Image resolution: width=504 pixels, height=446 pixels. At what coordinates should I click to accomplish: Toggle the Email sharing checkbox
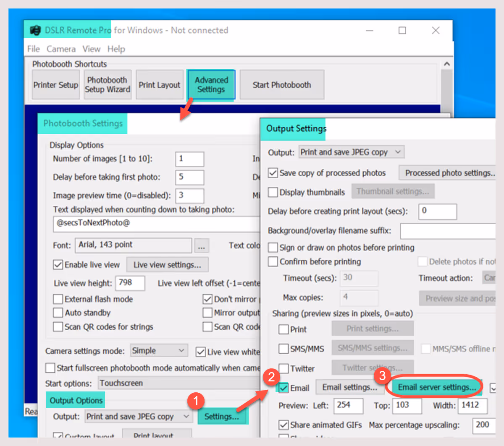pos(283,388)
